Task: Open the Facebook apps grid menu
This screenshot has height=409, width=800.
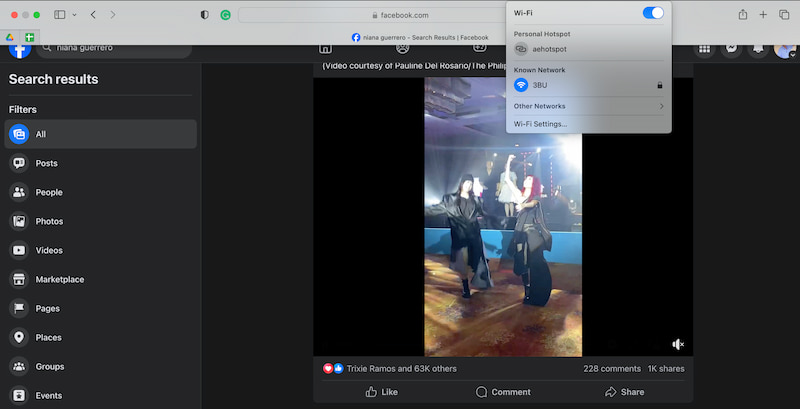Action: click(x=705, y=48)
